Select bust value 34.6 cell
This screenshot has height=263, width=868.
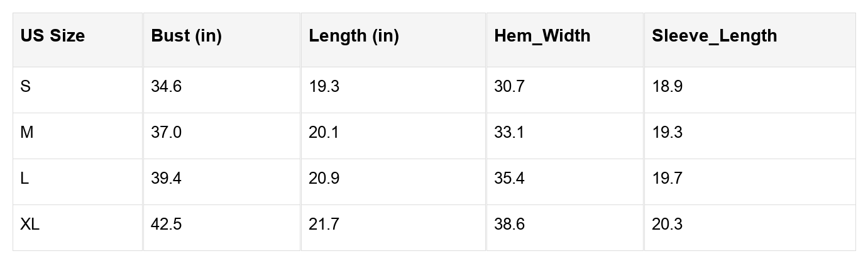[x=166, y=87]
